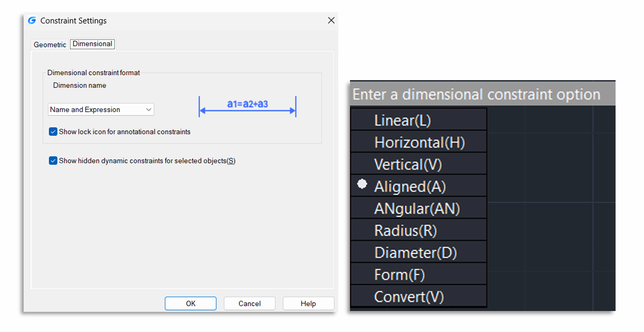
Task: Click the a1=a2+a3 dimension preview
Action: (248, 105)
